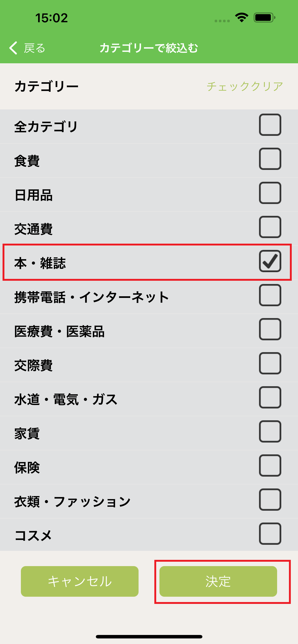Enable the 食費 category checkbox
298x644 pixels.
click(x=270, y=159)
